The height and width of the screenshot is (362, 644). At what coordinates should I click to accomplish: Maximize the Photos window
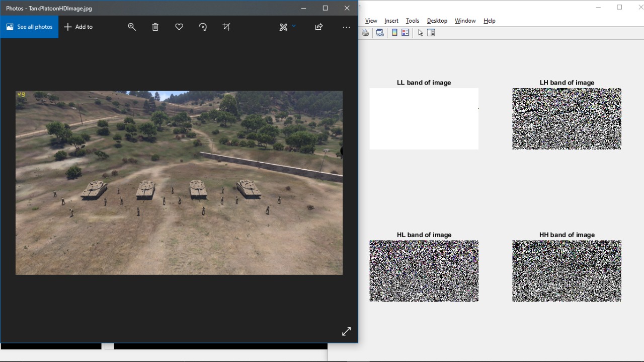(325, 8)
